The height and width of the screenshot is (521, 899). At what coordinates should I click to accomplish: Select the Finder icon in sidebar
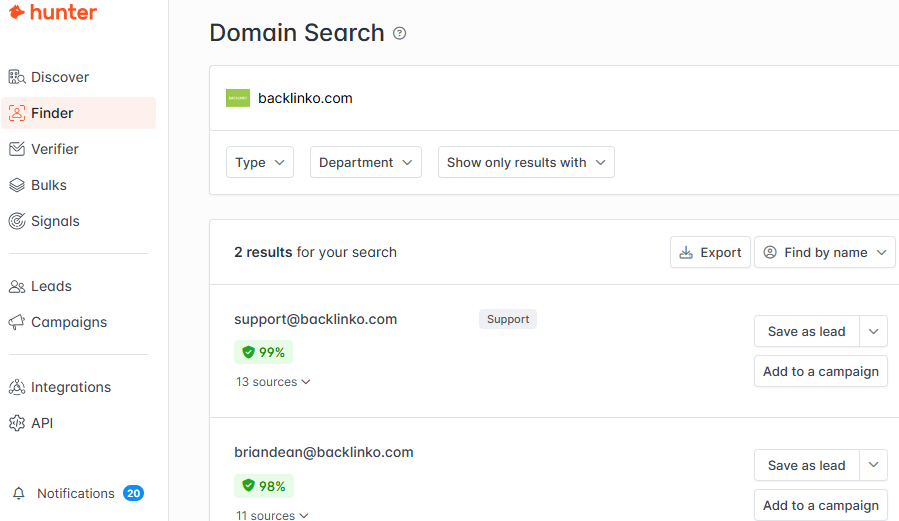tap(17, 113)
